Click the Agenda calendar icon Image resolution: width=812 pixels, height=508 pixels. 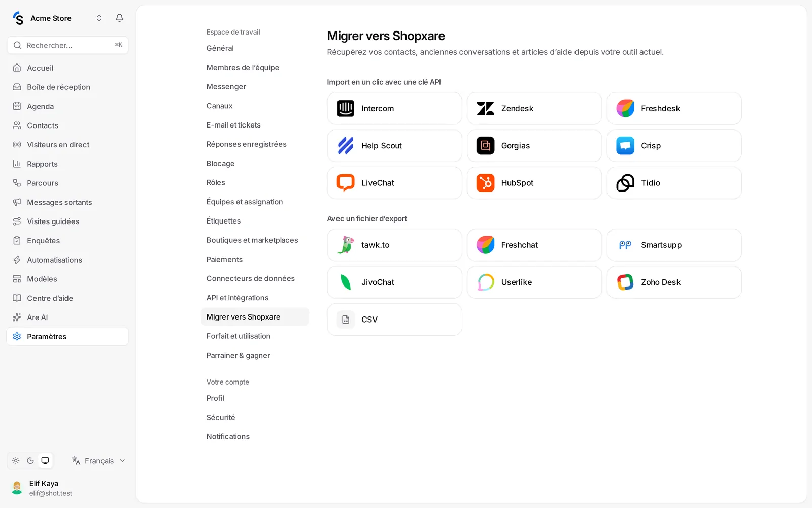click(x=17, y=106)
